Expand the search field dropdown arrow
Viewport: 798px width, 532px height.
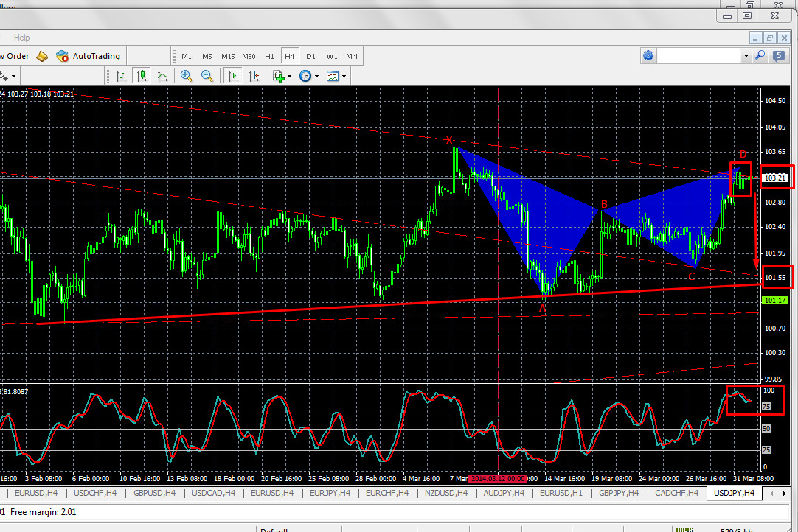[x=746, y=55]
